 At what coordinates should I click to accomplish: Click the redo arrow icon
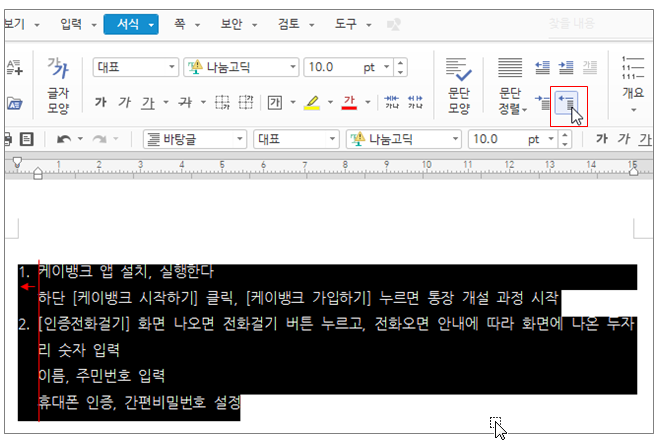coord(99,139)
